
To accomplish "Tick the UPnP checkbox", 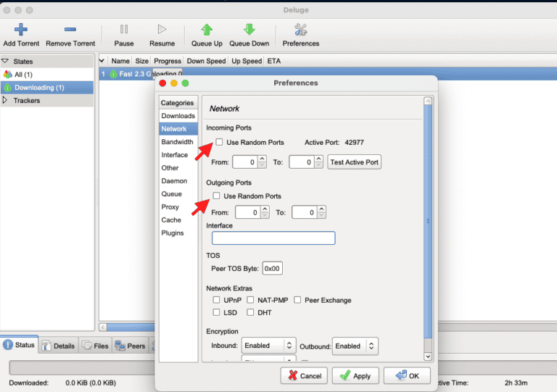I will [216, 300].
